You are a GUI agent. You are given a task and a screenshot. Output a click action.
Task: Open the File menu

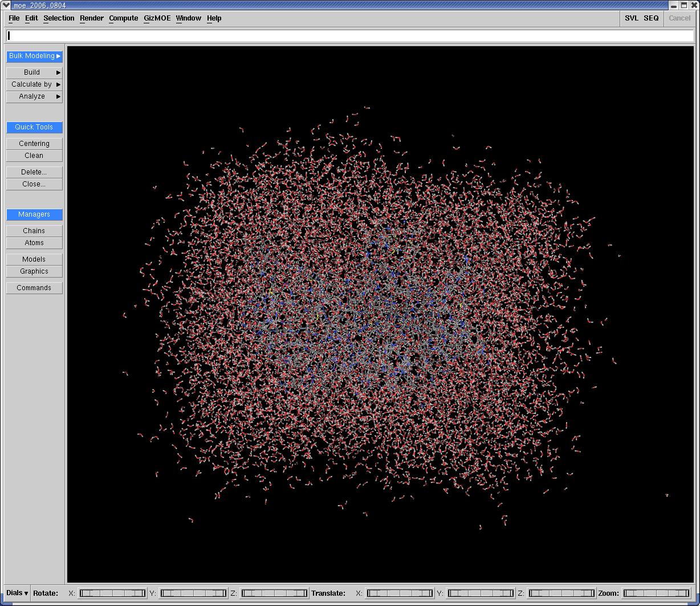click(x=14, y=18)
